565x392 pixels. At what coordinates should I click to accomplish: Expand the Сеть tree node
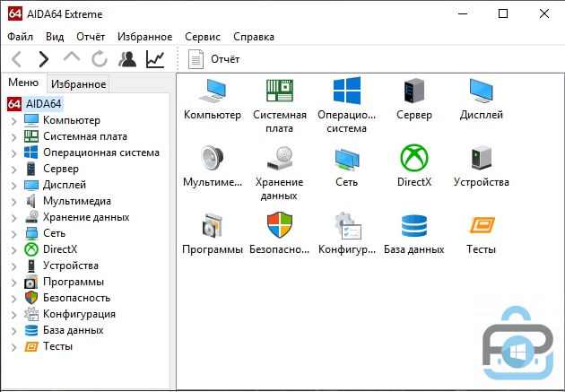(x=13, y=234)
